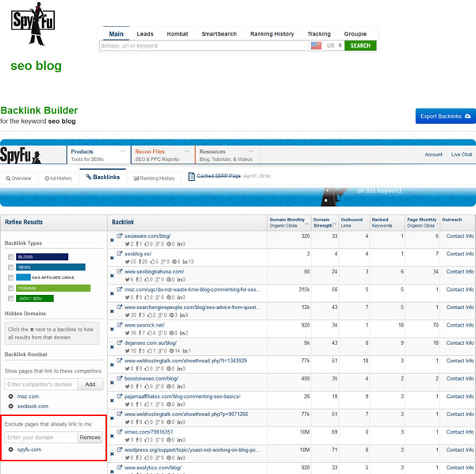Open external link icon for dejanseo.com.au/blog/

[x=120, y=342]
